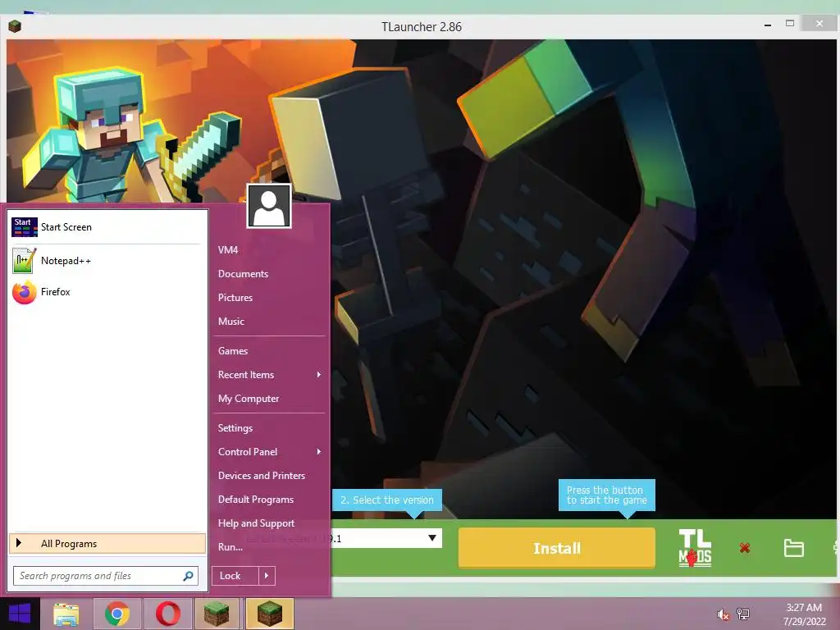Switch to the highlighted TLauncher taskbar icon

click(269, 614)
